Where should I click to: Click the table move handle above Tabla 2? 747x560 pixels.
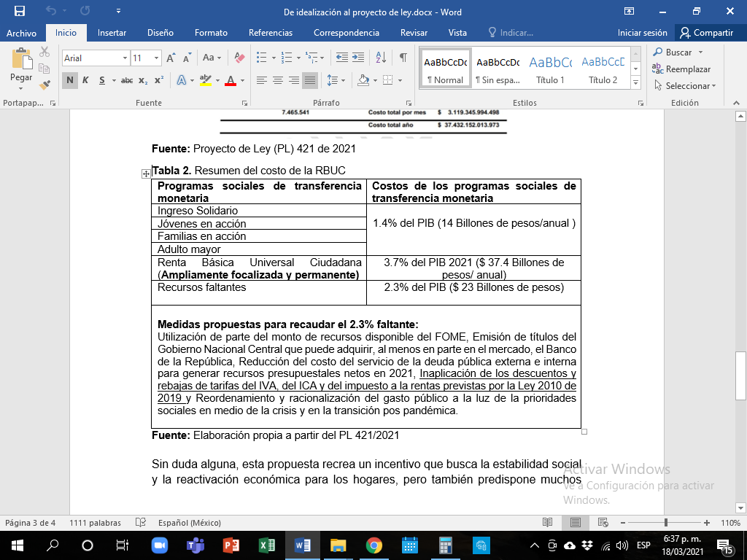[147, 174]
